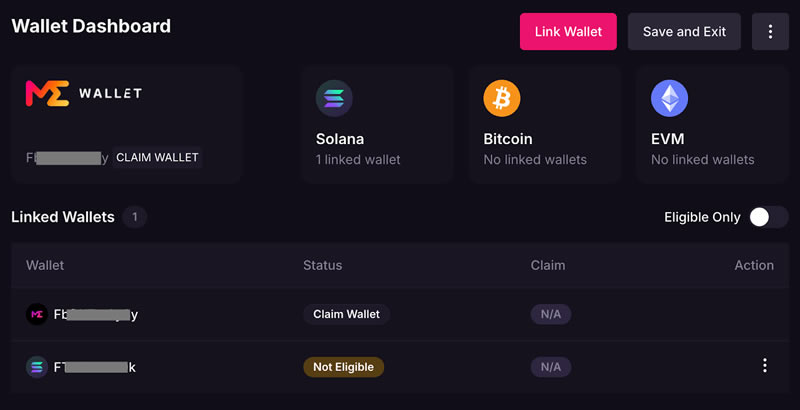
Task: Click the Action column header
Action: 753,265
